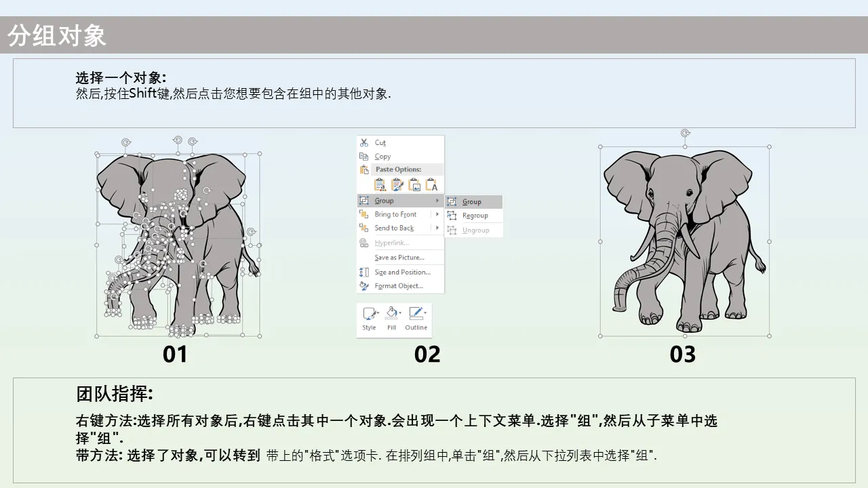The height and width of the screenshot is (488, 868).
Task: Click the Size and Position icon
Action: click(364, 272)
